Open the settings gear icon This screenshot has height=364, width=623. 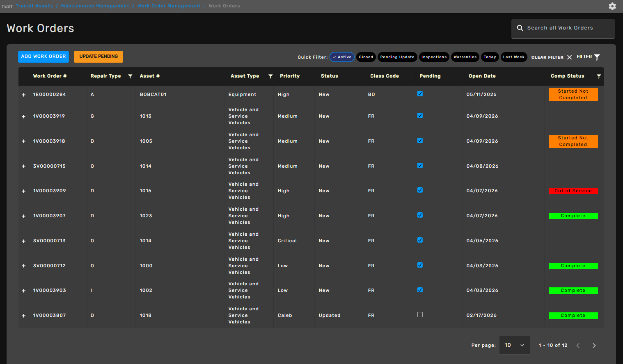(612, 6)
